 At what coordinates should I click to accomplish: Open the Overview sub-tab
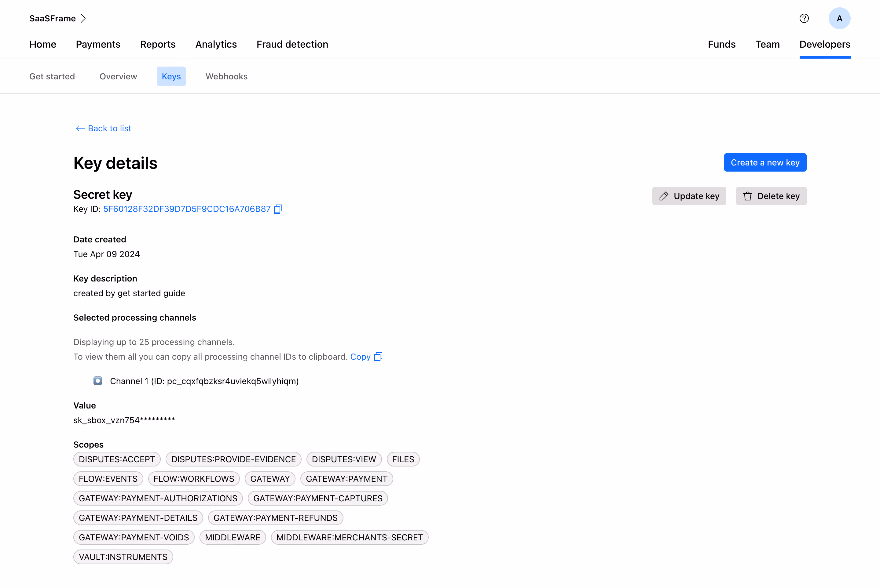coord(118,77)
